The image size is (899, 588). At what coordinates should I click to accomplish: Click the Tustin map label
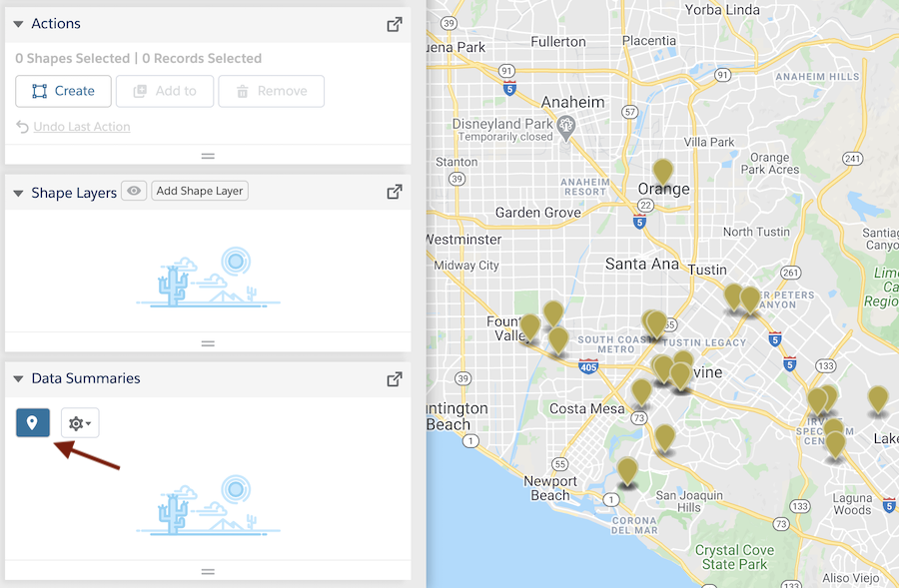(x=707, y=270)
